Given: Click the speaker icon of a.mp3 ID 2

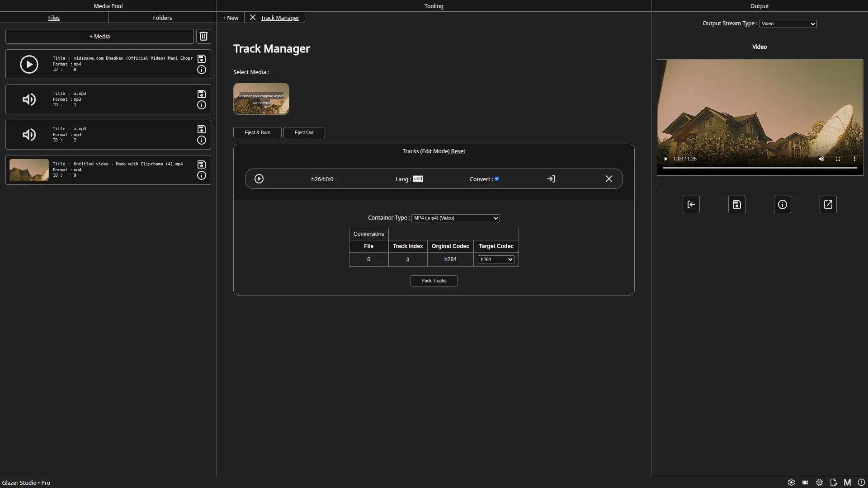Looking at the screenshot, I should 29,135.
